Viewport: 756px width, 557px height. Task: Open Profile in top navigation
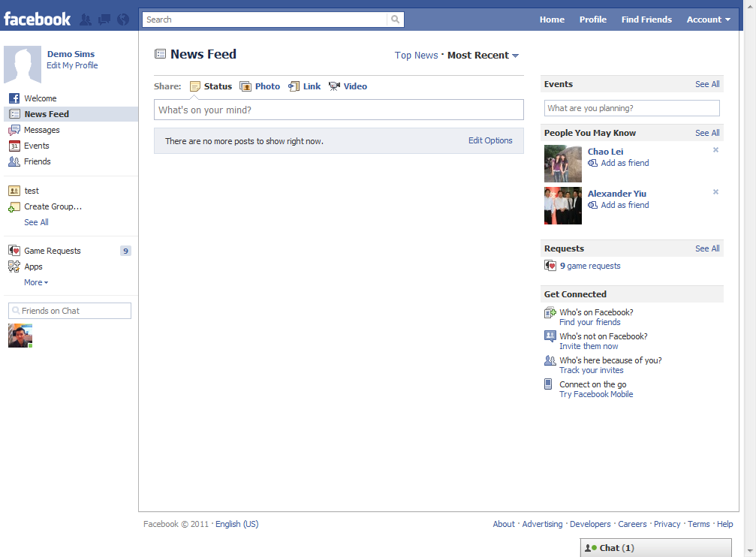click(x=593, y=20)
